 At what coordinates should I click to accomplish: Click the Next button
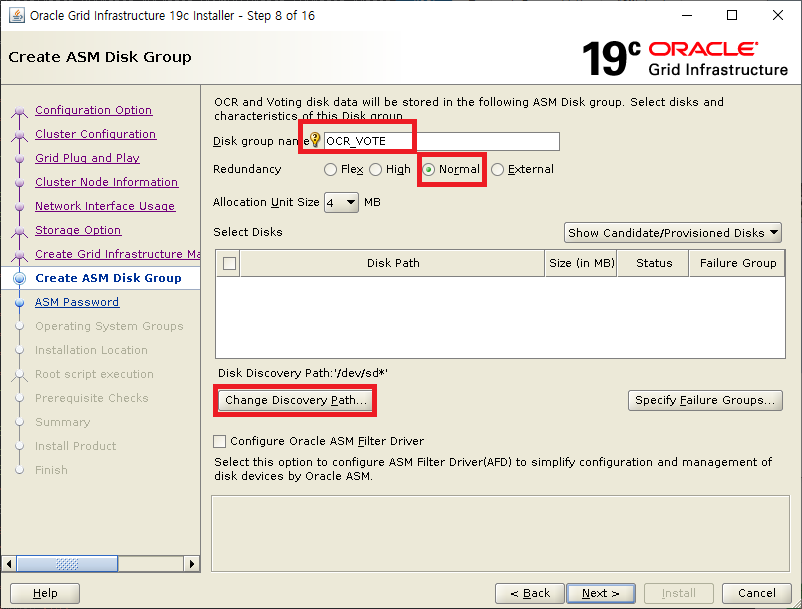[x=601, y=593]
